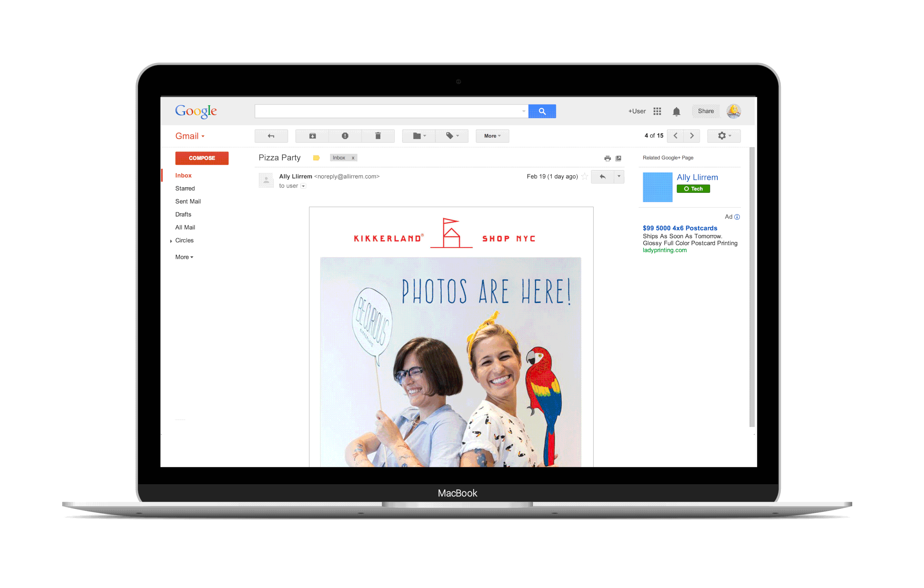Click the 'Pizza Party' subject

point(279,158)
